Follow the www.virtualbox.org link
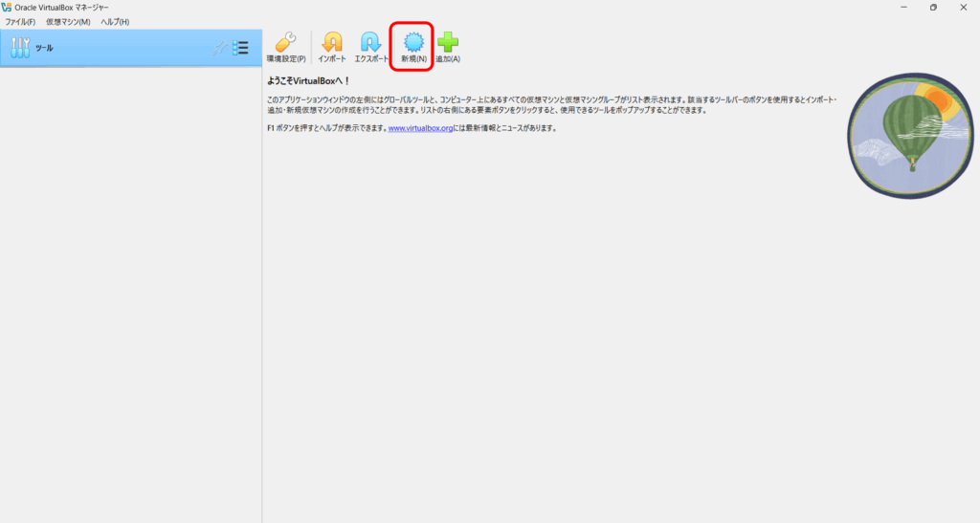 [421, 128]
